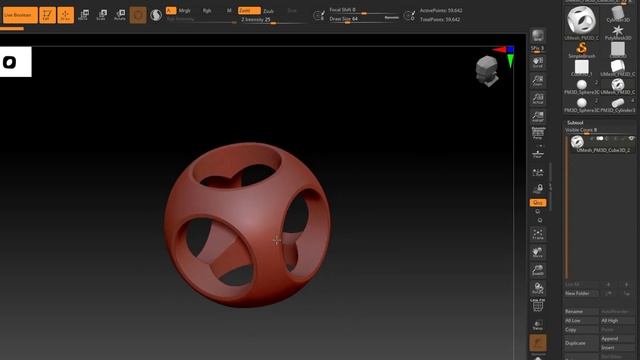The image size is (640, 360).
Task: Select the Zoom canvas tool
Action: tap(538, 80)
